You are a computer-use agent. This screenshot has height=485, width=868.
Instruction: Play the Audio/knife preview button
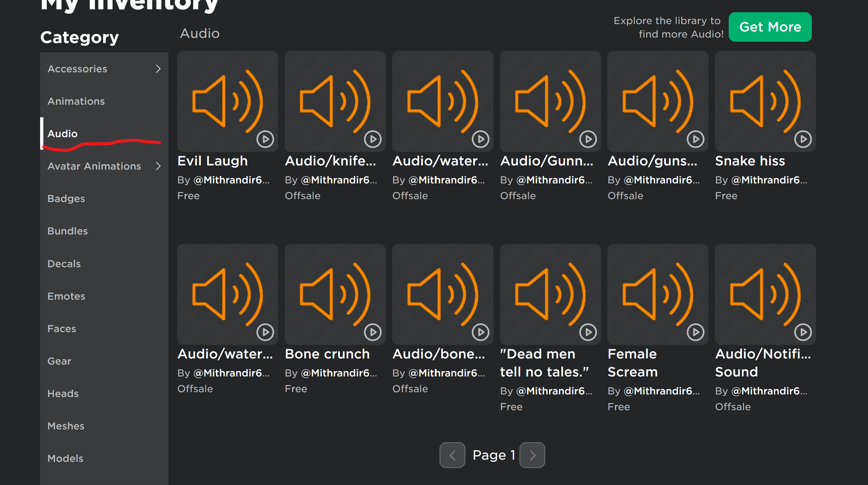click(373, 139)
